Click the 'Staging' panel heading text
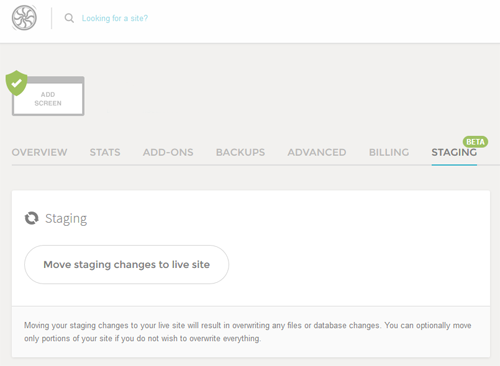This screenshot has height=366, width=500. (x=66, y=219)
